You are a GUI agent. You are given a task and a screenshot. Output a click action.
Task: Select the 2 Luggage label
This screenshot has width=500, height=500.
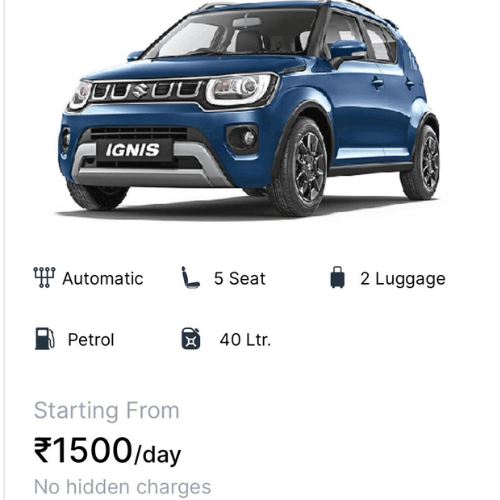click(403, 279)
